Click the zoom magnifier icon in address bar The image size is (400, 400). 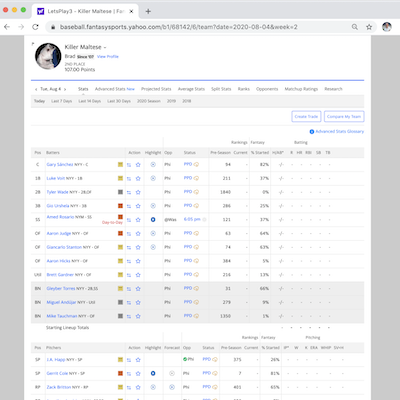tap(355, 27)
